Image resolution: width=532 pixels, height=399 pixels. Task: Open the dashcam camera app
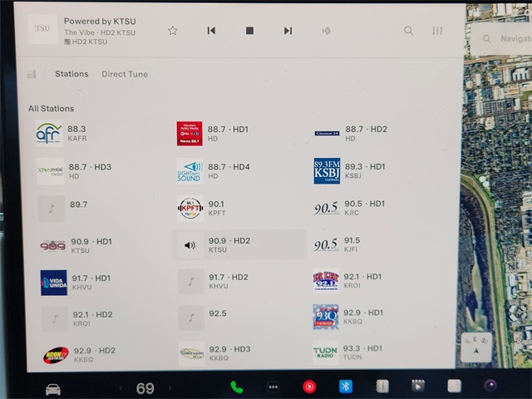point(490,386)
